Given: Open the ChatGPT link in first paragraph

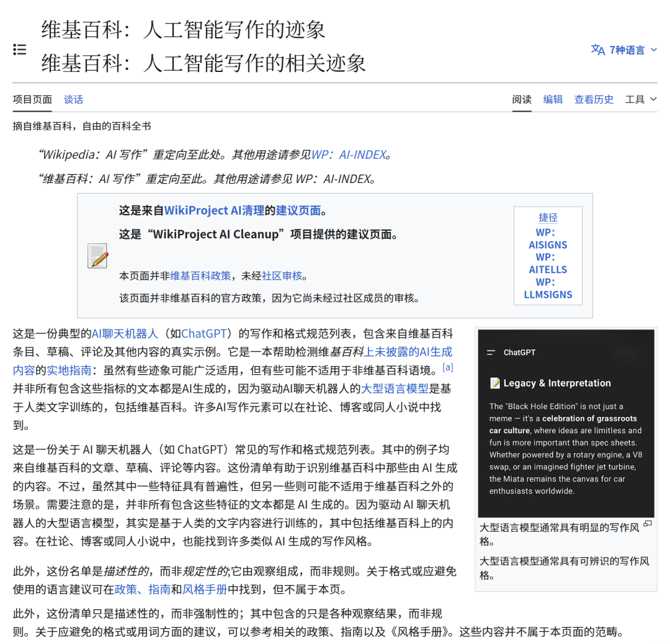Looking at the screenshot, I should (x=204, y=334).
